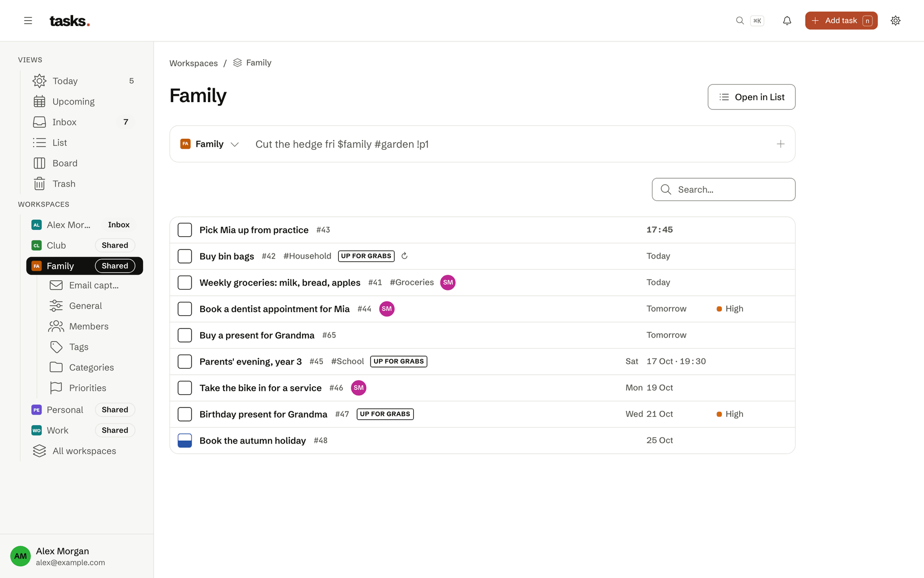Check off Take the bike in for a service
This screenshot has width=924, height=578.
[185, 388]
